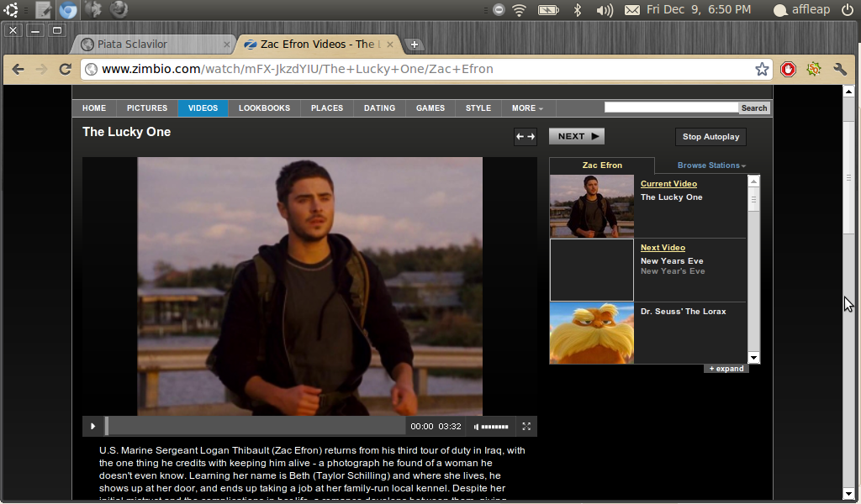
Task: Adjust the video player volume bars
Action: tap(494, 427)
